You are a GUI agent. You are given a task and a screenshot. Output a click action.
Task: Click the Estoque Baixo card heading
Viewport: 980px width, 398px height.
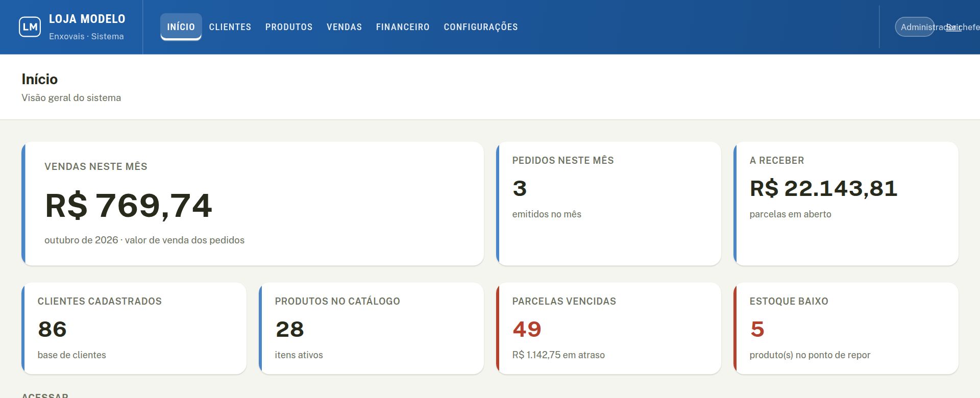tap(789, 301)
